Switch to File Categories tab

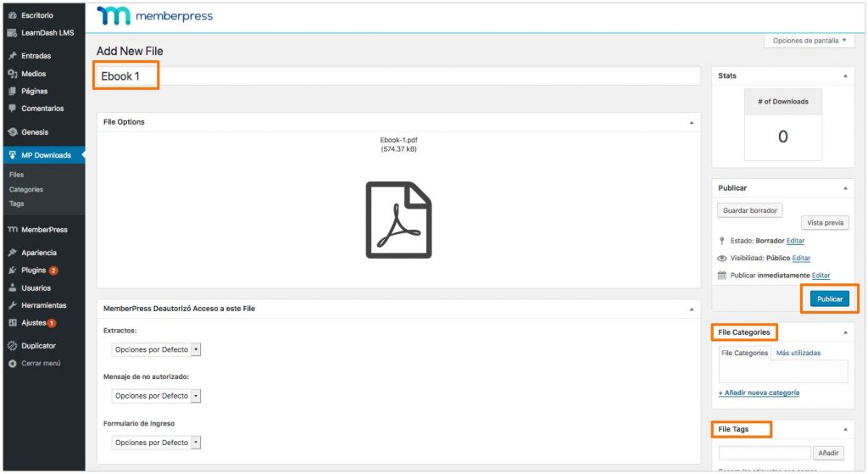click(744, 353)
